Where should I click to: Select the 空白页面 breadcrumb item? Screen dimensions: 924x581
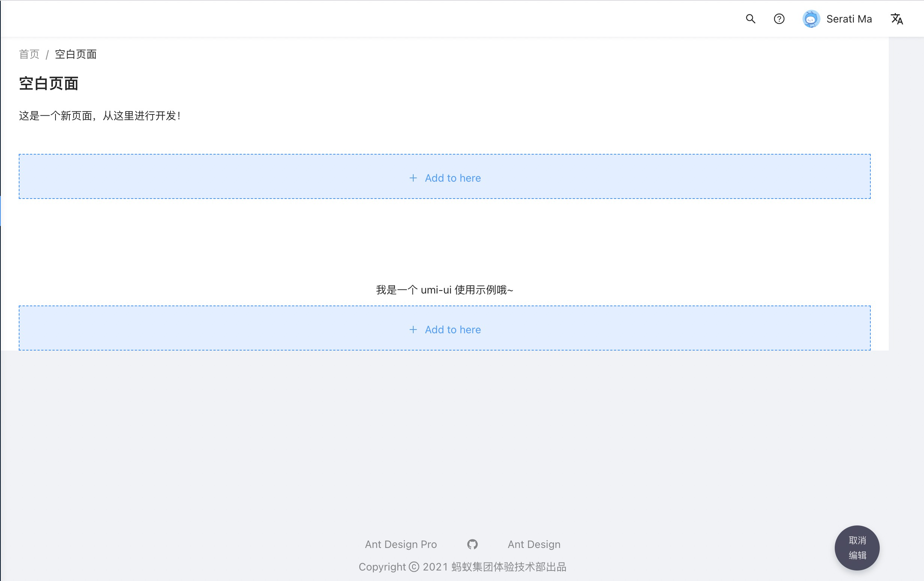(x=75, y=54)
